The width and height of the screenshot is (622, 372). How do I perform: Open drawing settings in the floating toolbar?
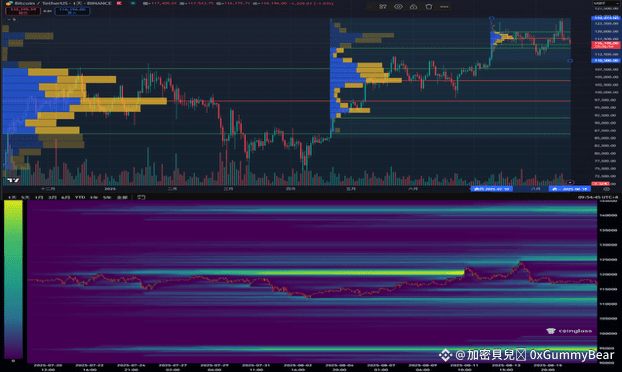(383, 7)
